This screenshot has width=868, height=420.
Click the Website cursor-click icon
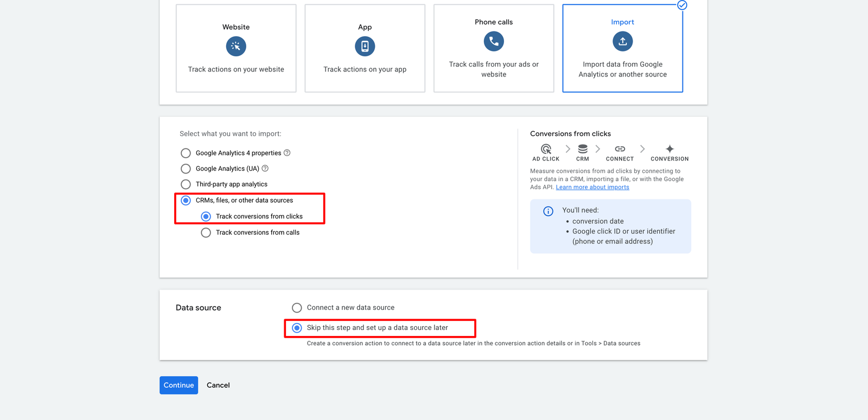(x=236, y=47)
